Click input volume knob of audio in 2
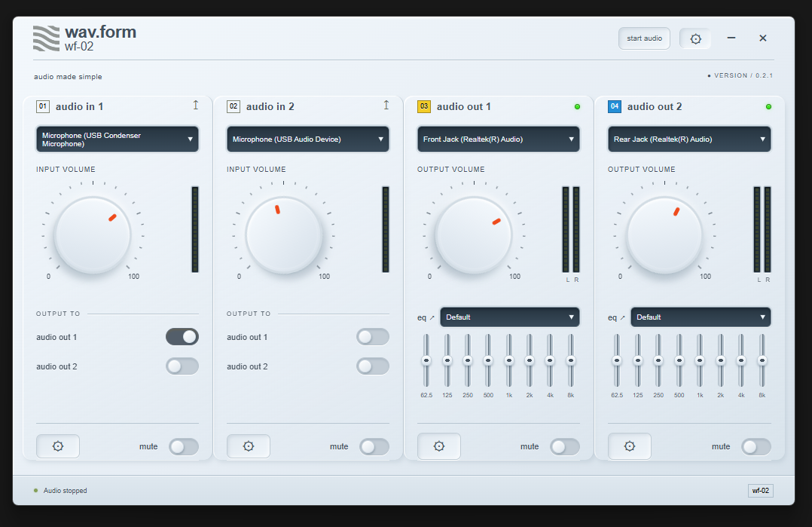Image resolution: width=812 pixels, height=527 pixels. click(x=283, y=234)
